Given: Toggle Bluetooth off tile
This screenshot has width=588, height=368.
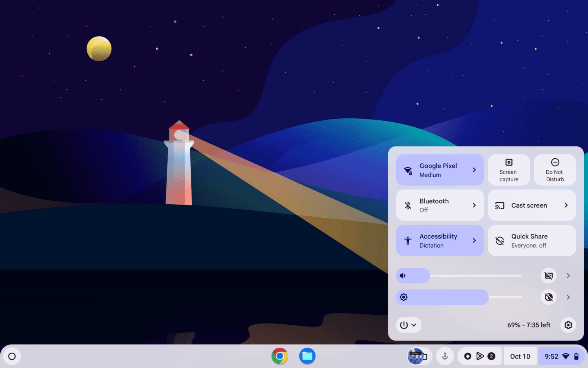Looking at the screenshot, I should pos(440,205).
